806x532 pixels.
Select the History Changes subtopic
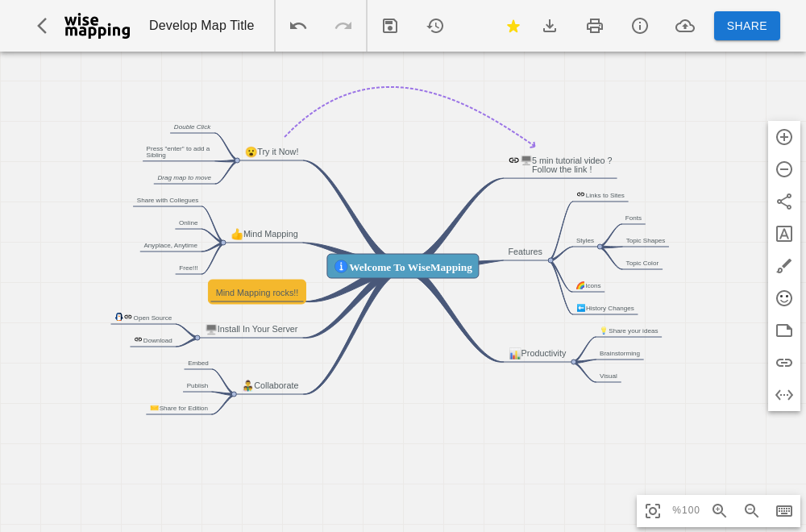point(609,309)
